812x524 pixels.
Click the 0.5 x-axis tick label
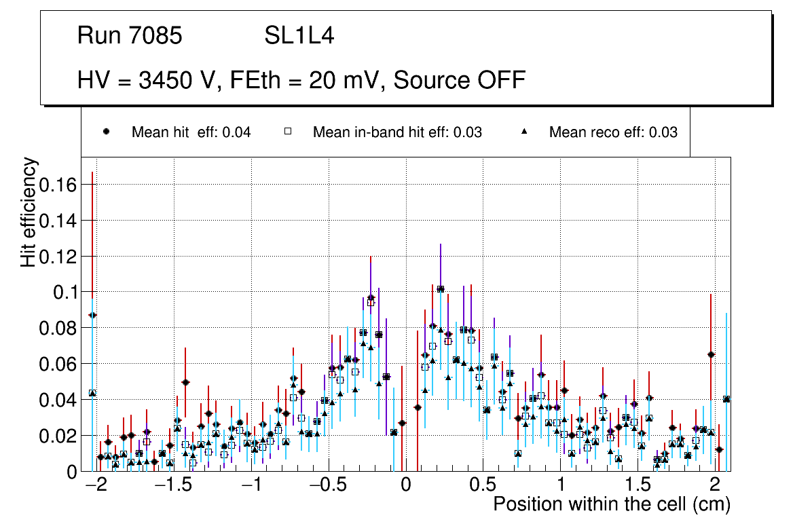tap(482, 485)
